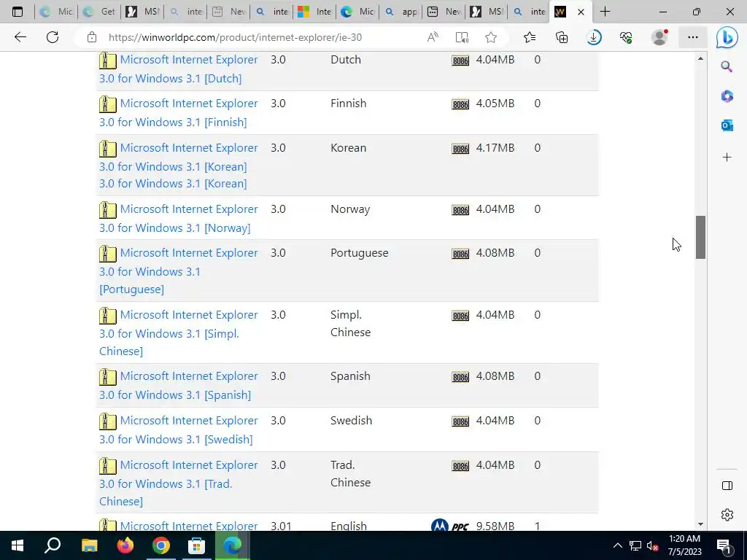Open Internet Explorer 3.0 Windows 3.1 Dutch link

[179, 69]
